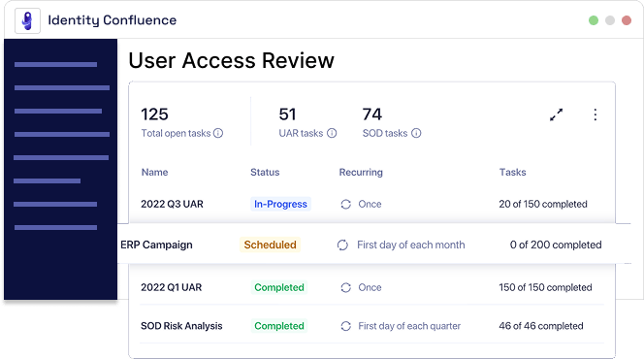Click the 125 total open tasks count
The width and height of the screenshot is (644, 359).
pyautogui.click(x=155, y=114)
